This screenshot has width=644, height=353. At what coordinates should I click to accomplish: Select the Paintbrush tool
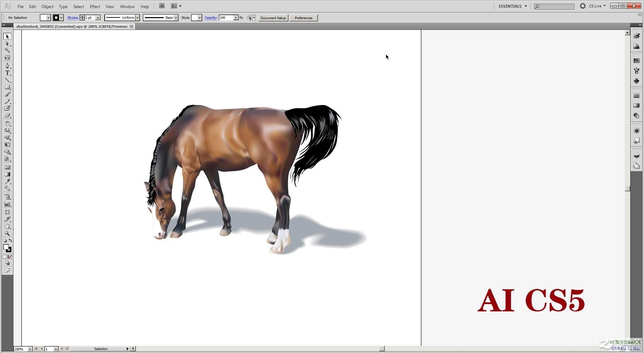(7, 94)
